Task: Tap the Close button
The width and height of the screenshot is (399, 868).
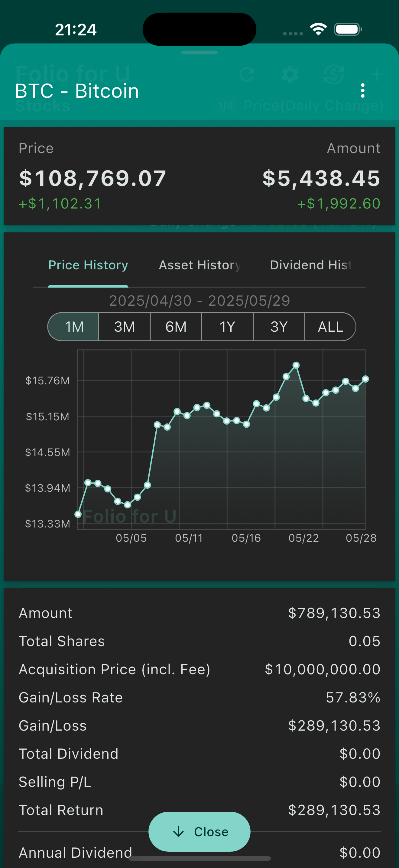Action: 199,832
